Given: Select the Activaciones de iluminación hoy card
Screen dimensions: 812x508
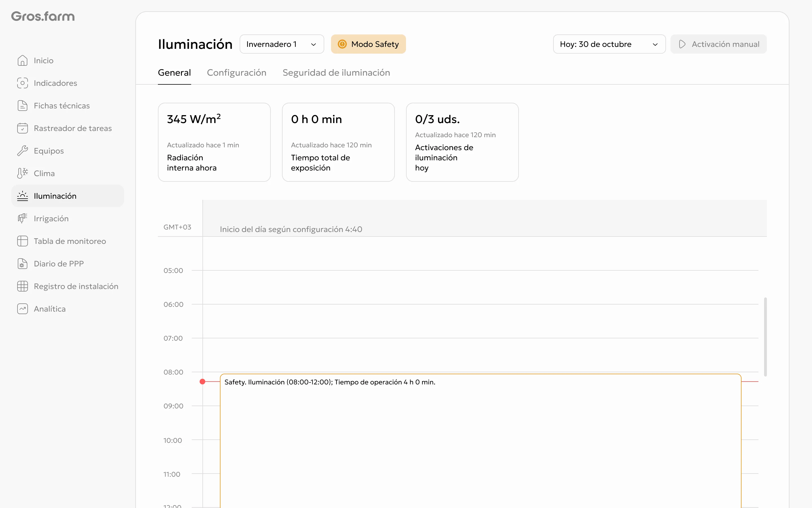Looking at the screenshot, I should pos(462,142).
